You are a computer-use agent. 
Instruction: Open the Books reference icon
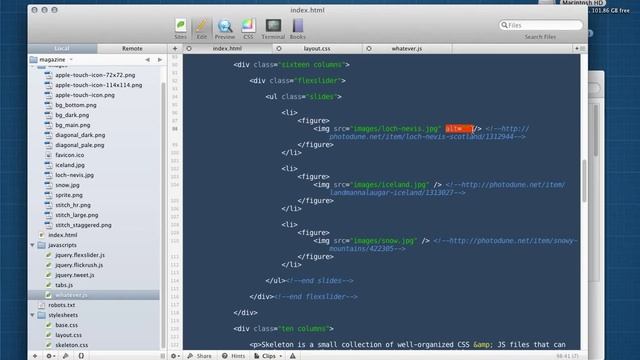pos(298,29)
